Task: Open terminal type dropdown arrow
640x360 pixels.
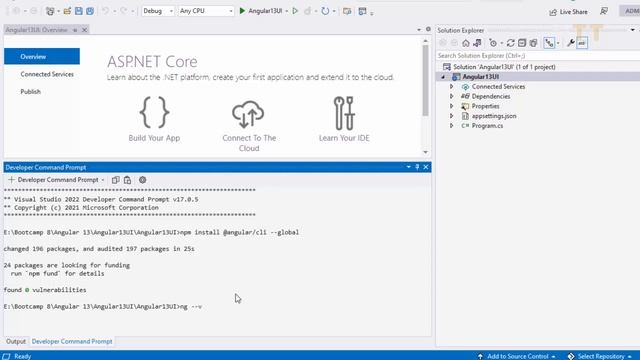Action: [103, 180]
